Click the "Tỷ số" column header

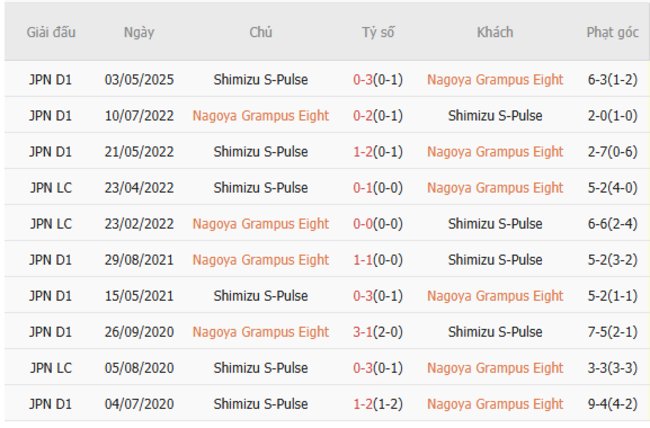pyautogui.click(x=378, y=32)
